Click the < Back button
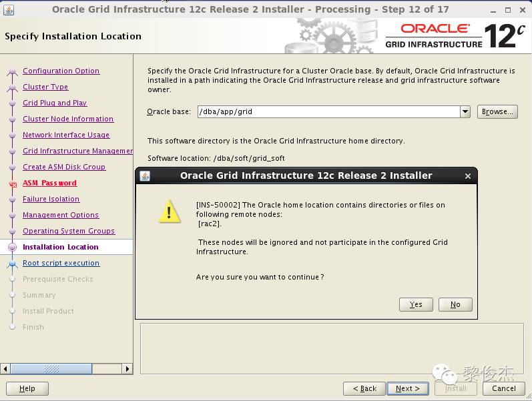This screenshot has height=401, width=532. point(364,388)
